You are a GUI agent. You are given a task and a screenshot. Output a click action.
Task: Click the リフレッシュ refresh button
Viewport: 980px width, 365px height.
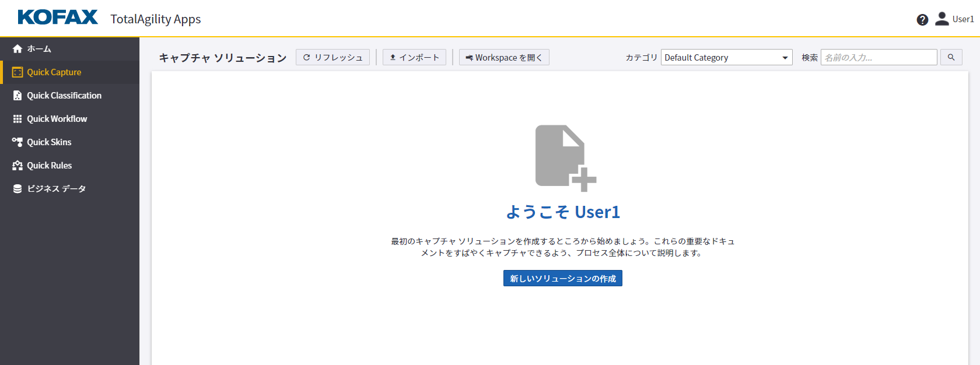(332, 57)
